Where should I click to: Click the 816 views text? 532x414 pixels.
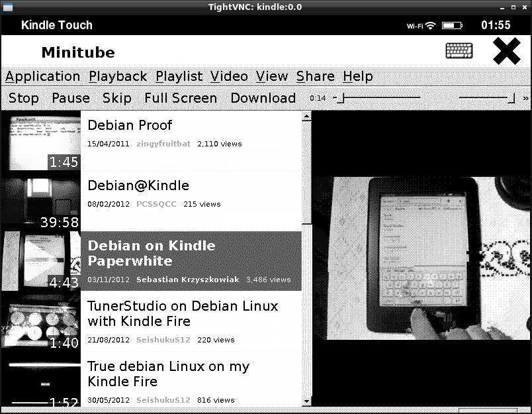216,400
